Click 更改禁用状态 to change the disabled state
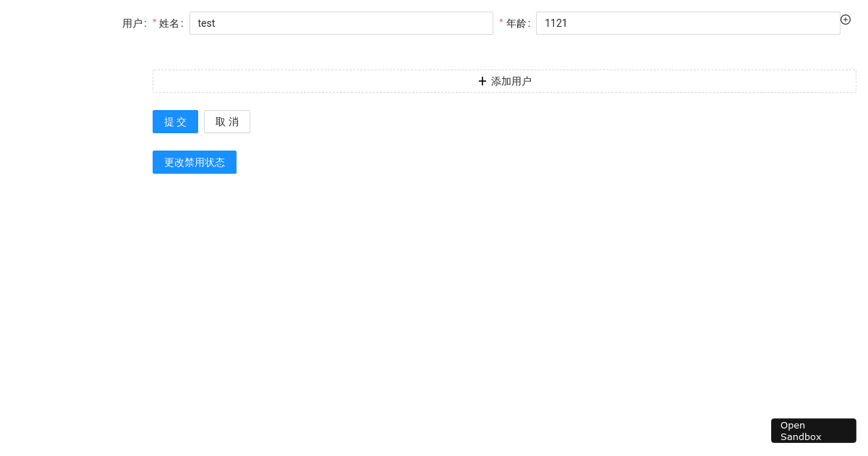Viewport: 868px width, 456px height. [194, 162]
